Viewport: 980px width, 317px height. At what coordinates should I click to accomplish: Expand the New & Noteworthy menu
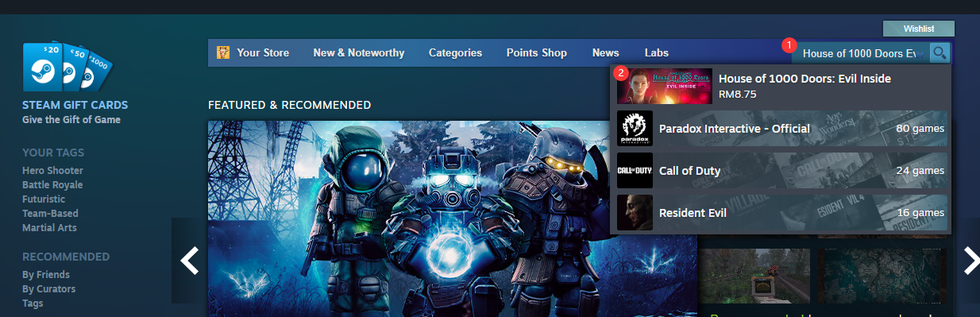(359, 53)
